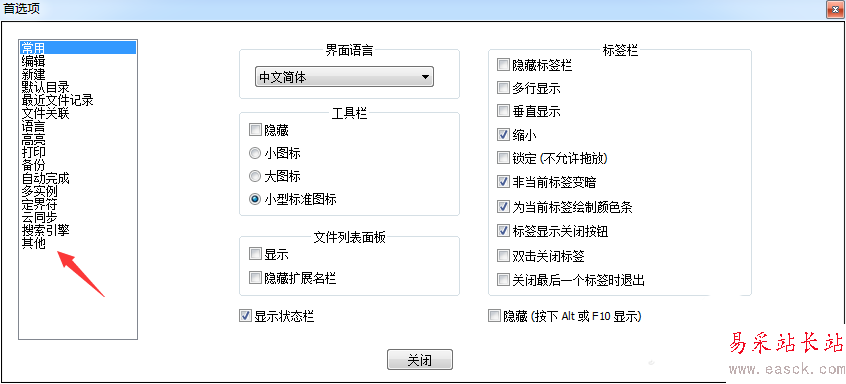Click the 关闭 button
The image size is (846, 384).
[x=420, y=360]
